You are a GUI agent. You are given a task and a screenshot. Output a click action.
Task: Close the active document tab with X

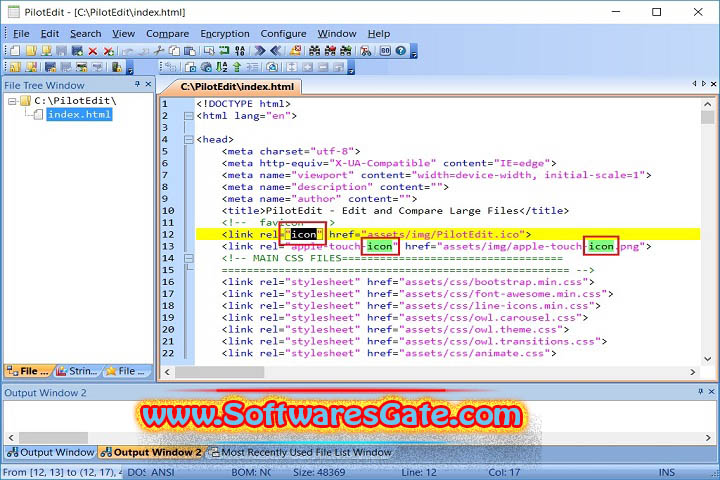(x=713, y=84)
